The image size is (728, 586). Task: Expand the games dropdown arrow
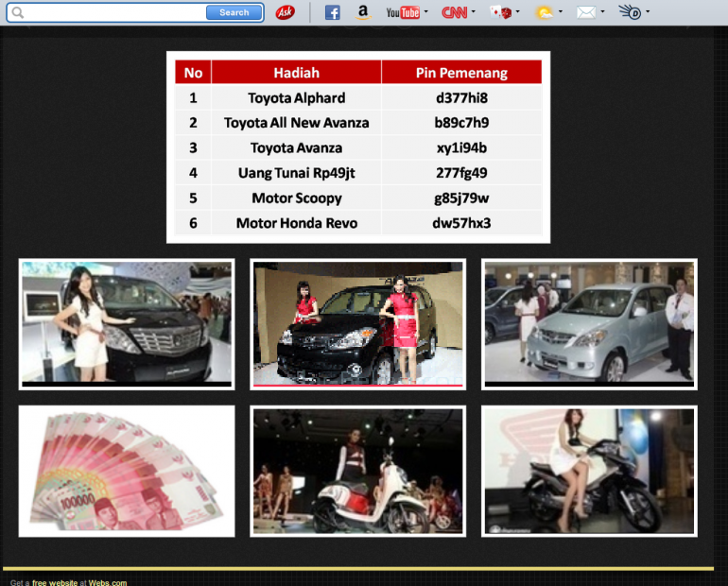coord(518,11)
